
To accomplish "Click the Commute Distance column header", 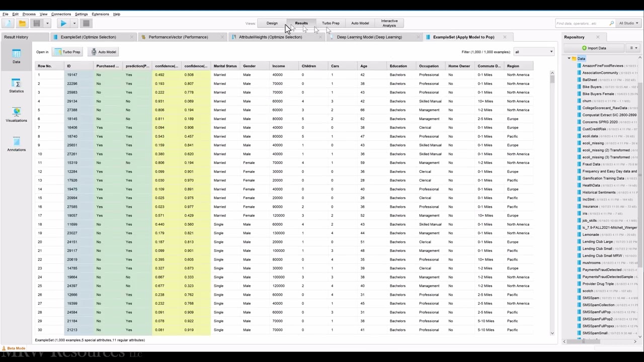I will [x=490, y=66].
